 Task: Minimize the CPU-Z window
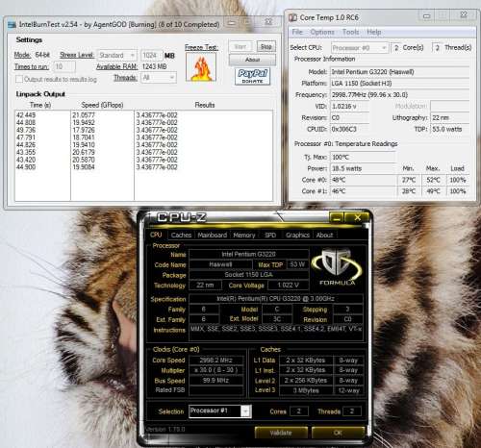(x=336, y=218)
